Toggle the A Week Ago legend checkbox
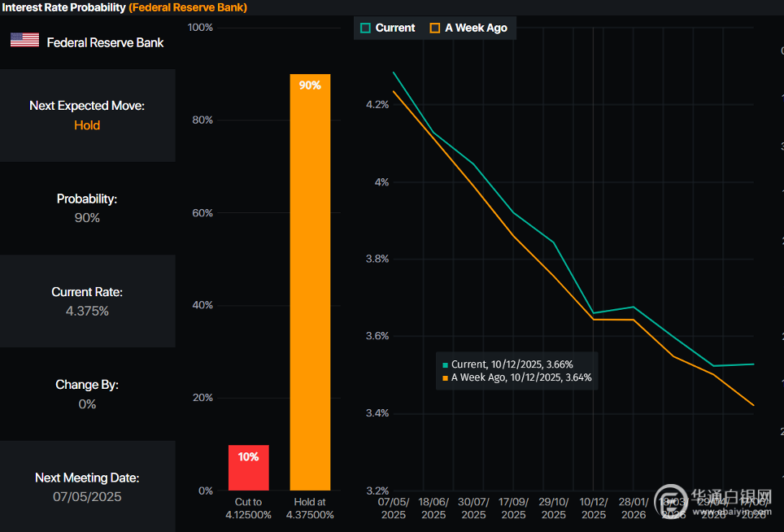784x532 pixels. [x=435, y=28]
